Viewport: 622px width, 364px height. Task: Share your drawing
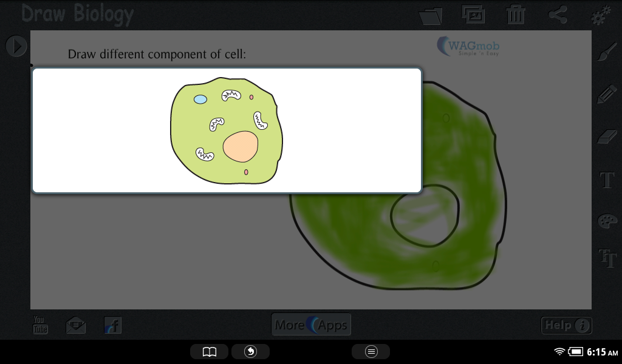click(x=558, y=15)
